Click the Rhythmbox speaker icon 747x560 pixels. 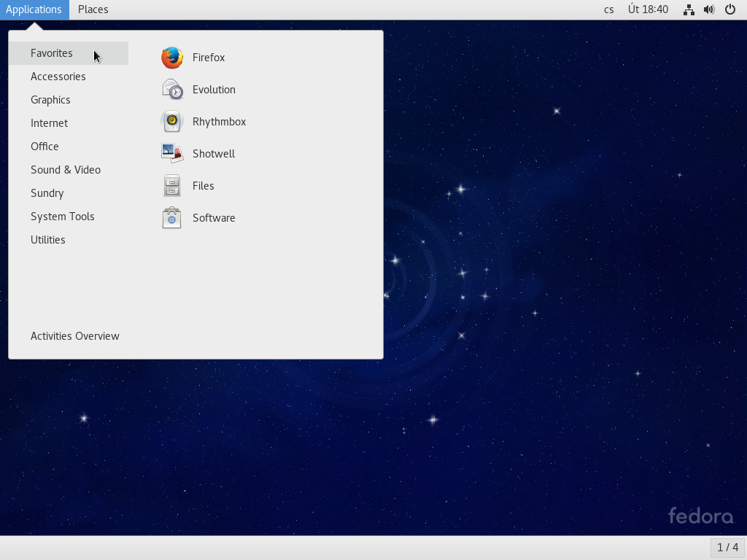tap(172, 122)
